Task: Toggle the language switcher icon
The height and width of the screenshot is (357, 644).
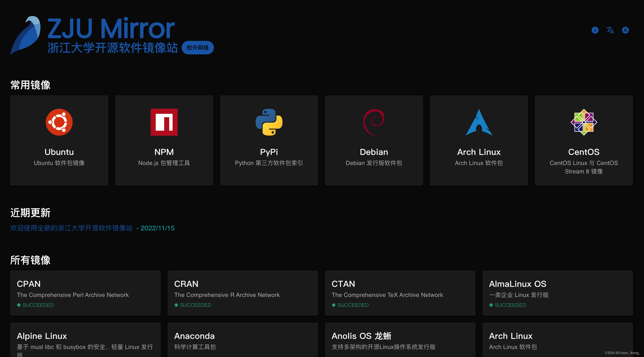Action: pos(610,30)
